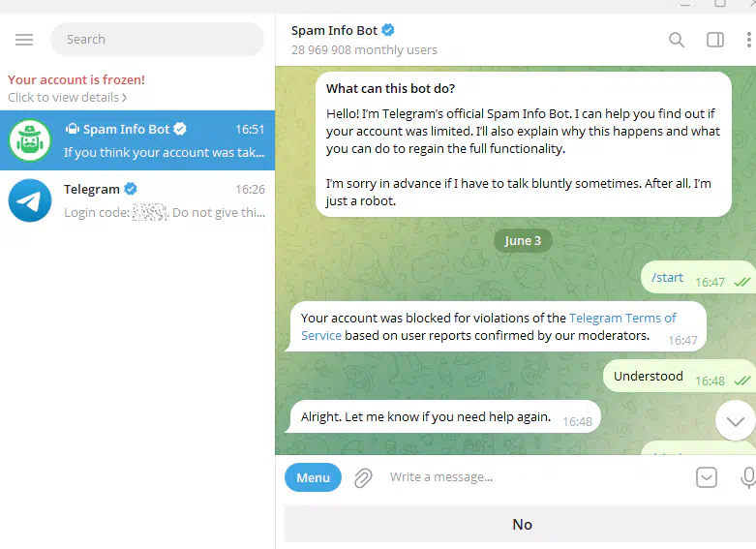The image size is (756, 549).
Task: Click verified badge in Spam Info Bot chat row
Action: [x=180, y=129]
